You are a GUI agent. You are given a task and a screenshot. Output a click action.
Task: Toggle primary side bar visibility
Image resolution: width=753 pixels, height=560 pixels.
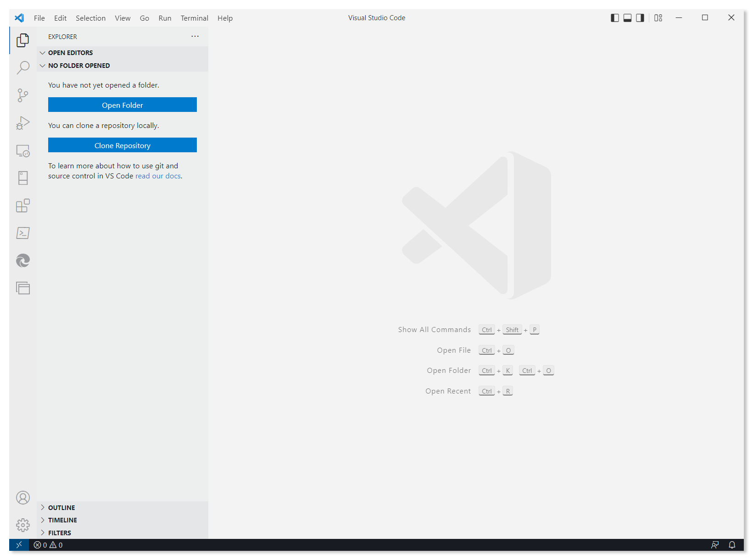pyautogui.click(x=615, y=18)
